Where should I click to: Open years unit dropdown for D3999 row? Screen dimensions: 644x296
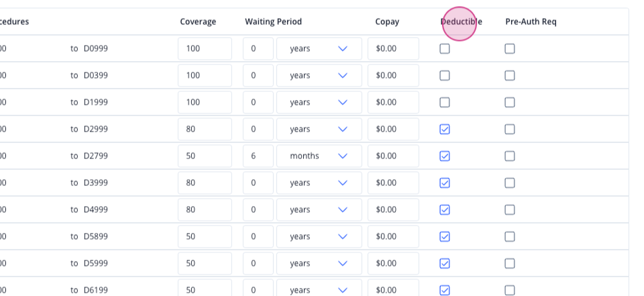319,183
